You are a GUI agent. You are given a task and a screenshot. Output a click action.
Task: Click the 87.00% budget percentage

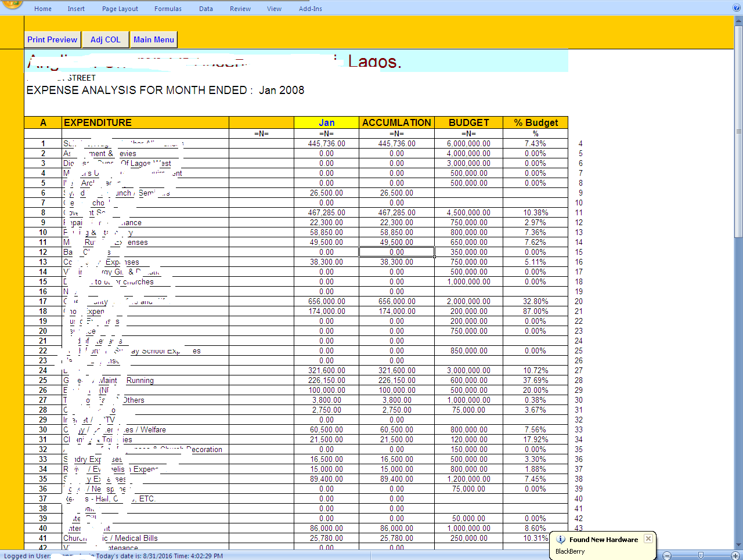click(535, 311)
